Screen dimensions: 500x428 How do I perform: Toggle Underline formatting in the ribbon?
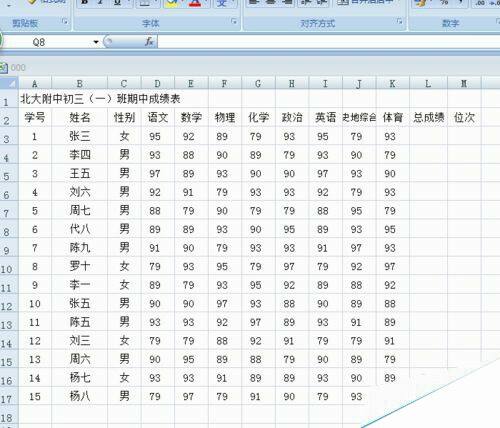117,3
